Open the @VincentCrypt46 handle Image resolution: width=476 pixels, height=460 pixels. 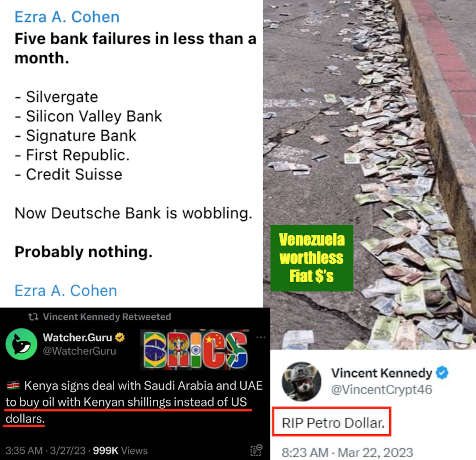pos(382,390)
